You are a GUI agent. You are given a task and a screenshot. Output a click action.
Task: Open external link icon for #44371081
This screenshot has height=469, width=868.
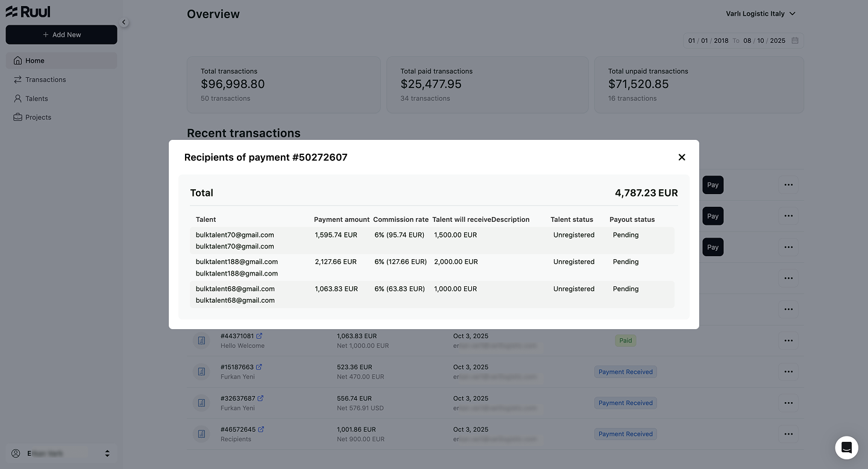point(259,336)
